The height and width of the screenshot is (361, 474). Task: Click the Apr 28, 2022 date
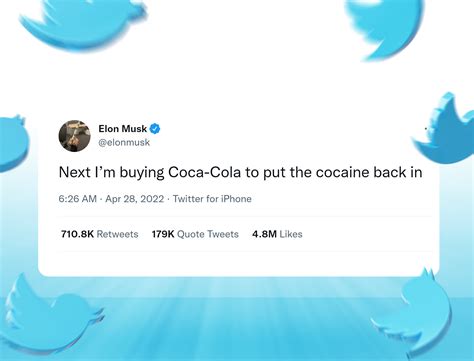coord(135,199)
